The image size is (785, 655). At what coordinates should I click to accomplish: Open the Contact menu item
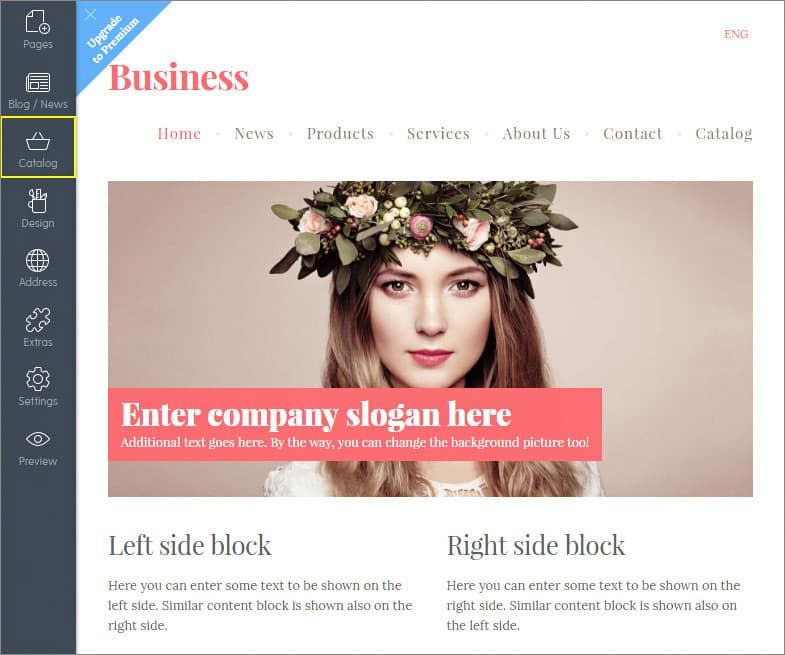click(x=633, y=134)
